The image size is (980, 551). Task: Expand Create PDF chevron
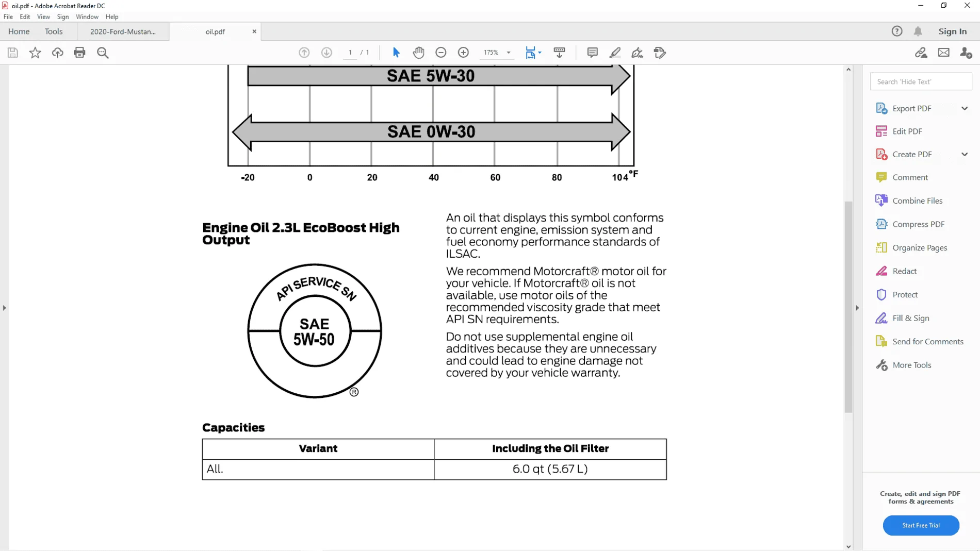point(965,154)
